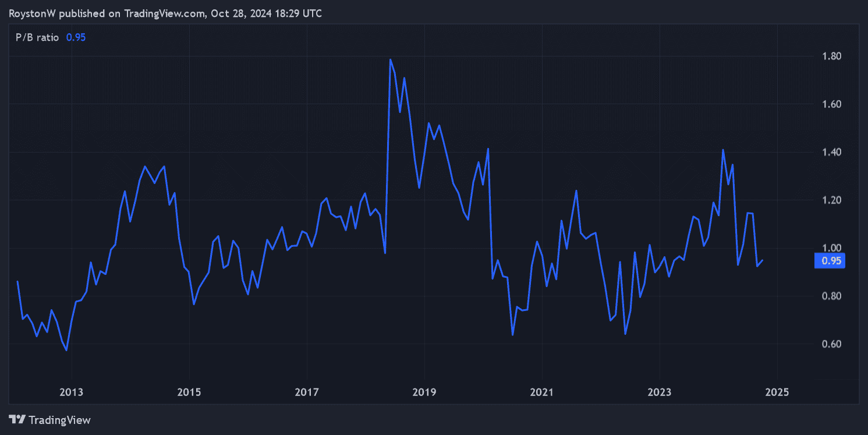This screenshot has width=868, height=435.
Task: Click the RoystonW published header text
Action: click(x=165, y=13)
